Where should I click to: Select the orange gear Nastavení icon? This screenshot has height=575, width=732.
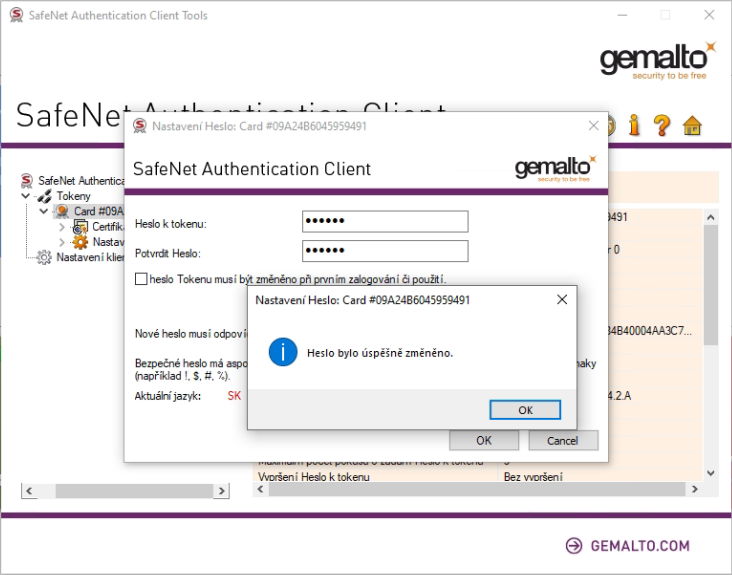pos(80,242)
